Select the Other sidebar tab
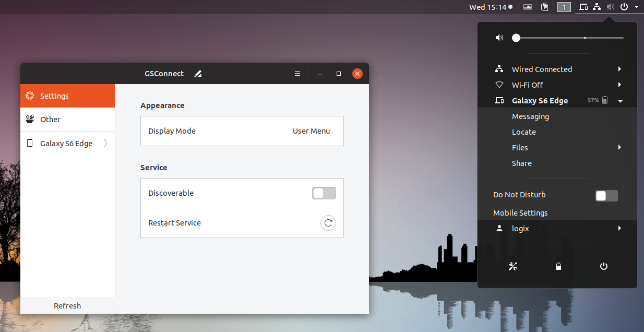644x332 pixels. click(x=67, y=120)
